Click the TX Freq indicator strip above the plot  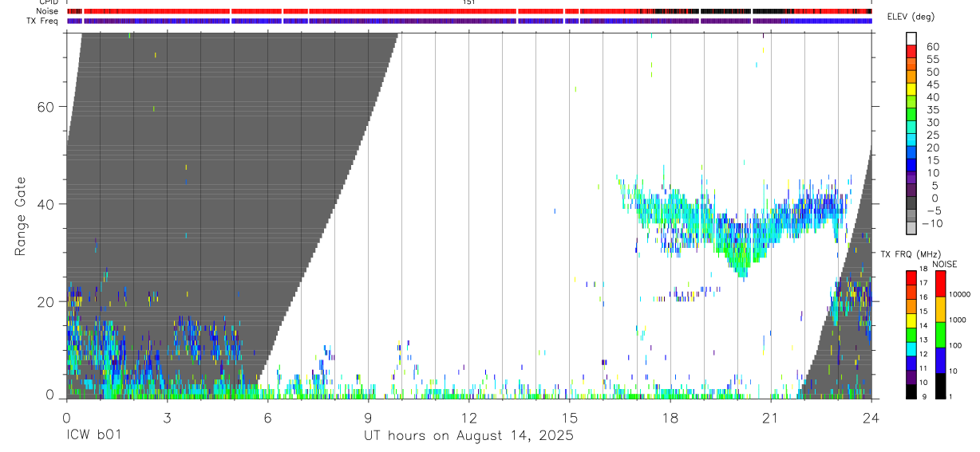coord(469,21)
